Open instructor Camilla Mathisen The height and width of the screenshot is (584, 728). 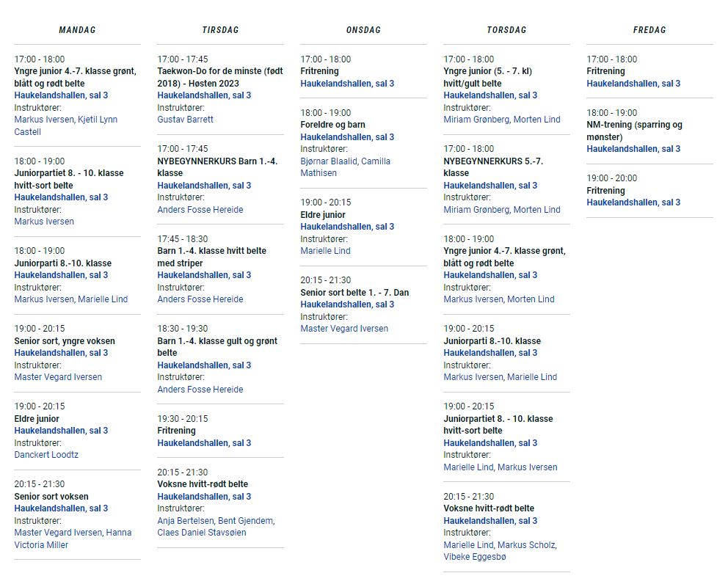click(x=346, y=167)
